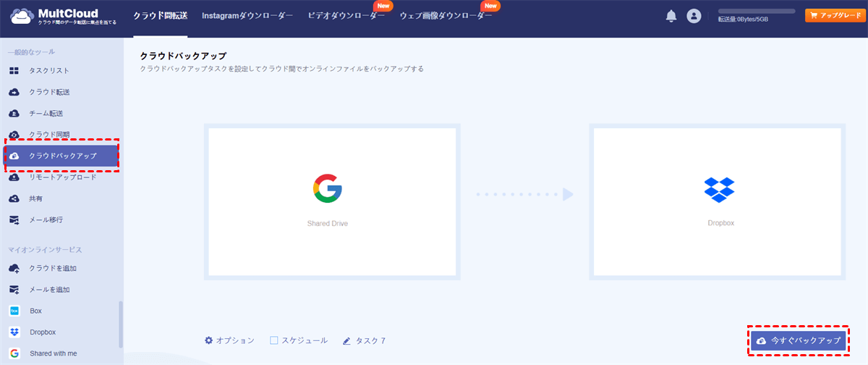The width and height of the screenshot is (868, 365).
Task: Open クラウド転送 sidebar item
Action: [x=49, y=92]
